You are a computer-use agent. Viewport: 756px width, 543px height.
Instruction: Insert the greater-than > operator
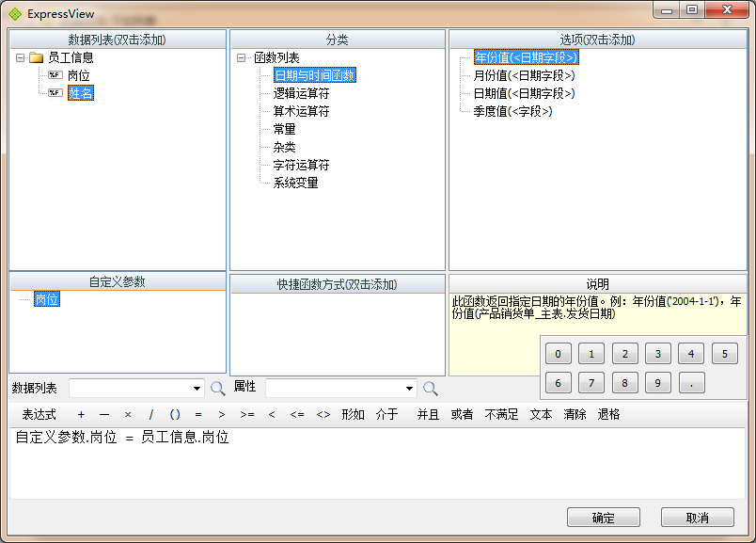coord(222,414)
